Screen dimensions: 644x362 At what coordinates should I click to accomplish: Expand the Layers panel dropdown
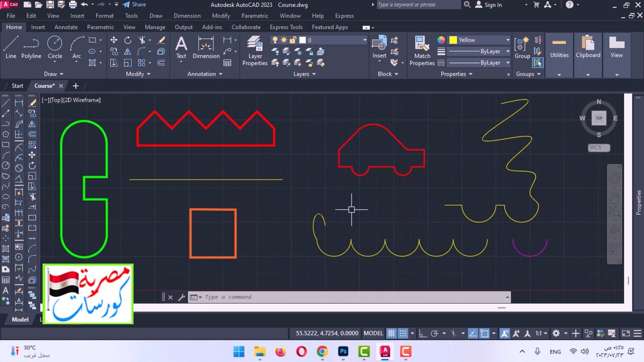304,74
